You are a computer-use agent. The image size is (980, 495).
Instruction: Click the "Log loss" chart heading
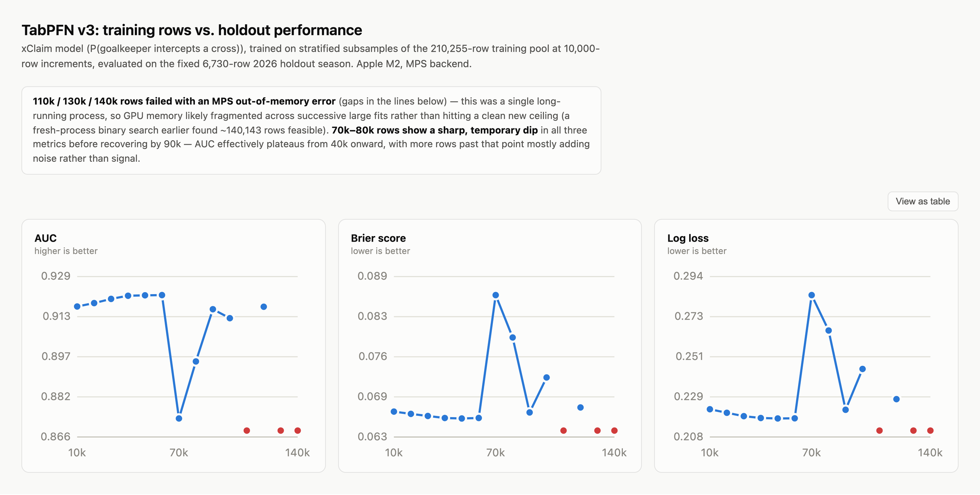pos(688,238)
